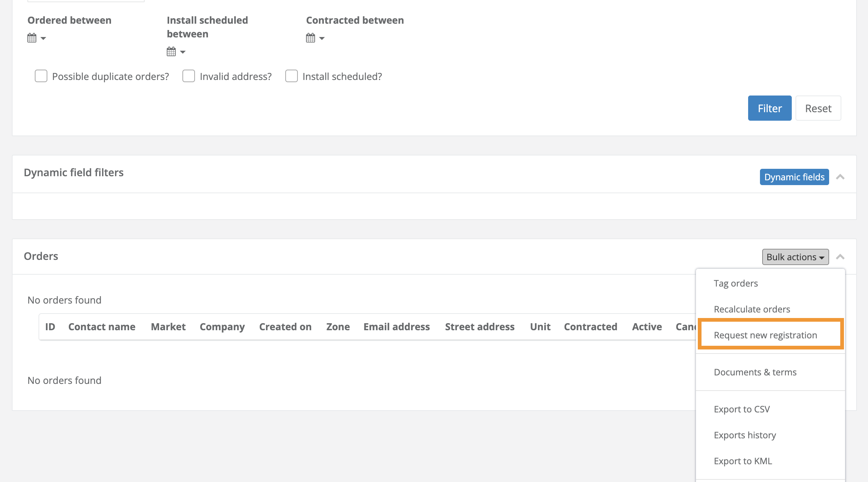Toggle the Bulk actions dropdown
Viewport: 868px width, 482px height.
coord(795,257)
